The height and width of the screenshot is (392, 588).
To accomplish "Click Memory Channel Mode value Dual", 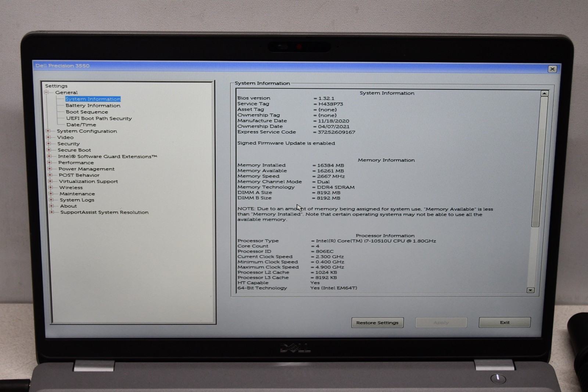I will pyautogui.click(x=323, y=182).
